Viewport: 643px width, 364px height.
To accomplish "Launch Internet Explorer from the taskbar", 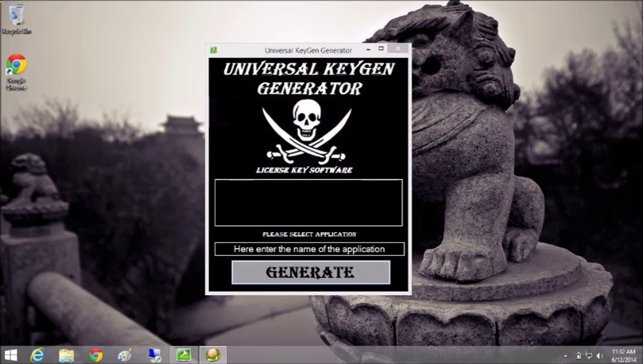I will [x=37, y=355].
